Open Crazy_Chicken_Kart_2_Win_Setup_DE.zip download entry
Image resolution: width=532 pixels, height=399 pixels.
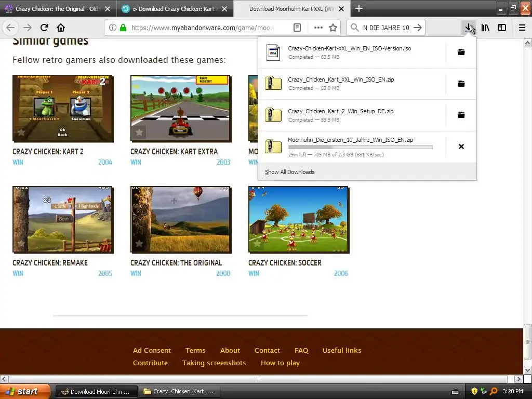(352, 115)
